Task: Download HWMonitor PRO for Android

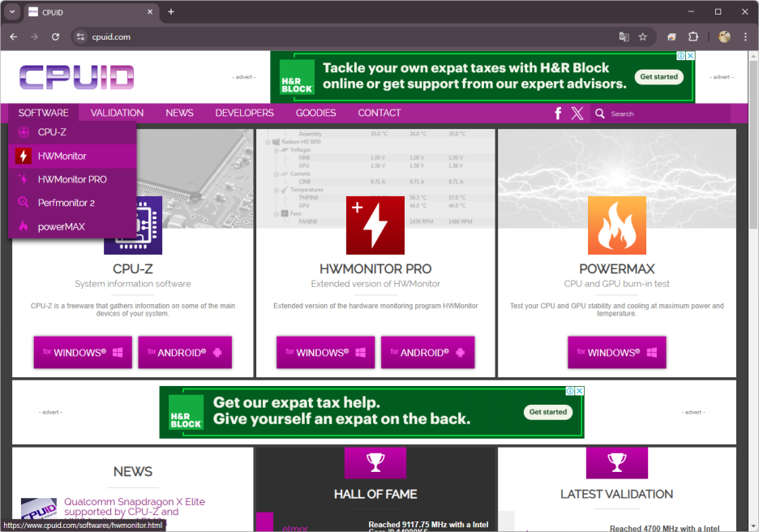Action: [x=427, y=353]
